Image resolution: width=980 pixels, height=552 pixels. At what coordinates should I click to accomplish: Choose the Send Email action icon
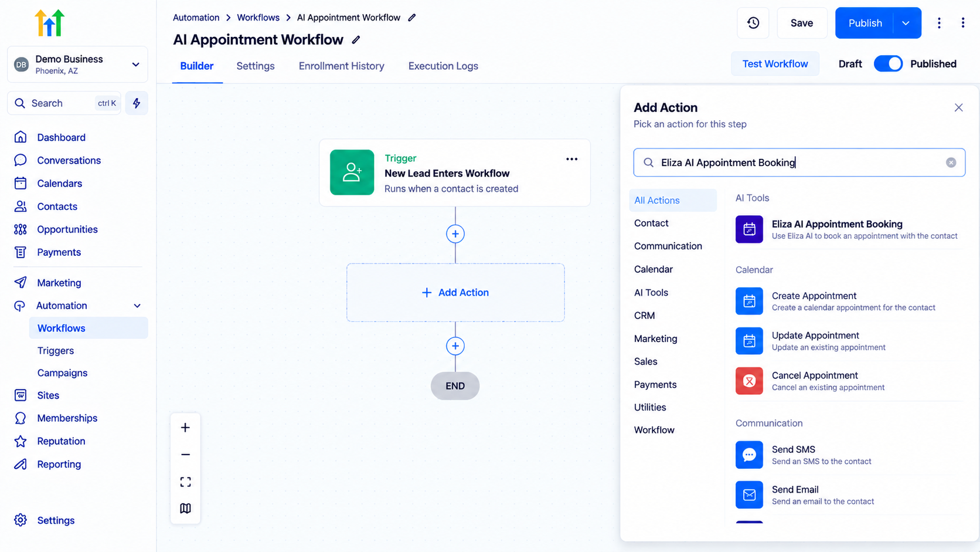click(749, 495)
